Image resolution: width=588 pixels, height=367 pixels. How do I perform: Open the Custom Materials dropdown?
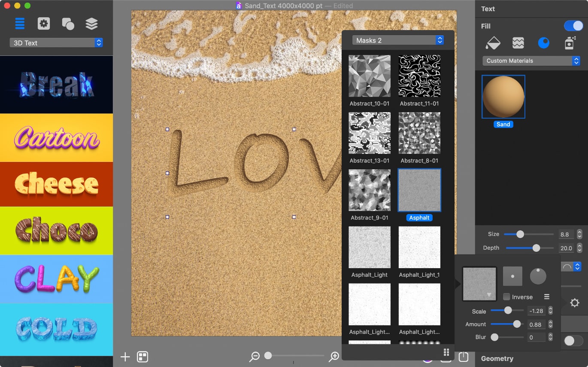[x=531, y=61]
